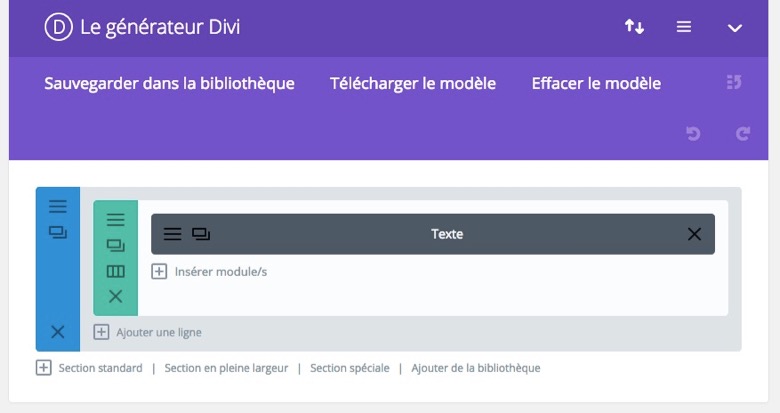Open the Divi builder hamburger settings menu
Screen dimensions: 780x413
[x=684, y=27]
